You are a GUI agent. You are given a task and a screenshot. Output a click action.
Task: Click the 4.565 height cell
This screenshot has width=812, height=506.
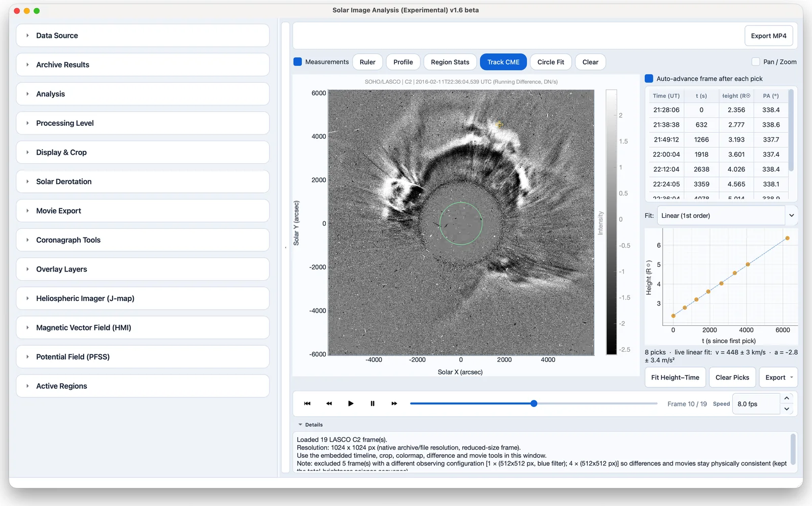pos(736,184)
